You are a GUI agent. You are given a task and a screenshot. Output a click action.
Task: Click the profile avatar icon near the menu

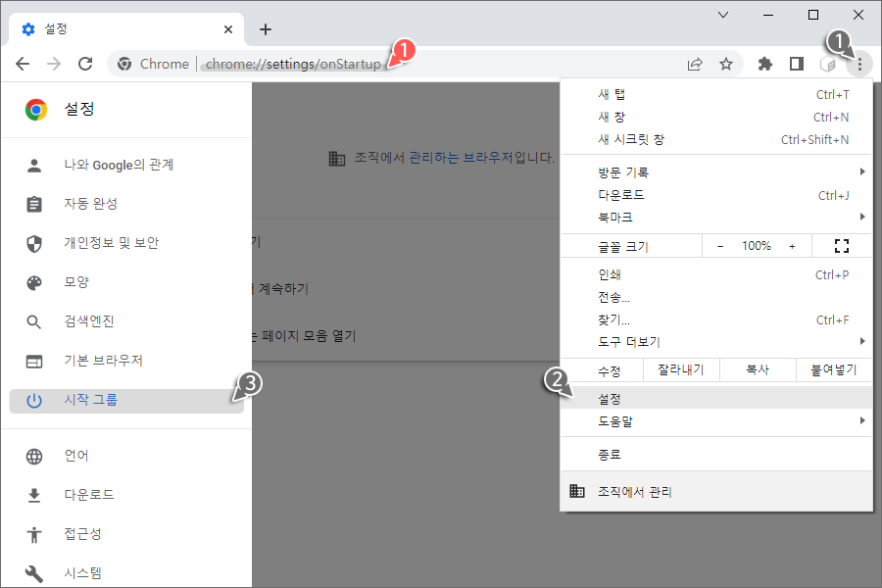coord(827,63)
